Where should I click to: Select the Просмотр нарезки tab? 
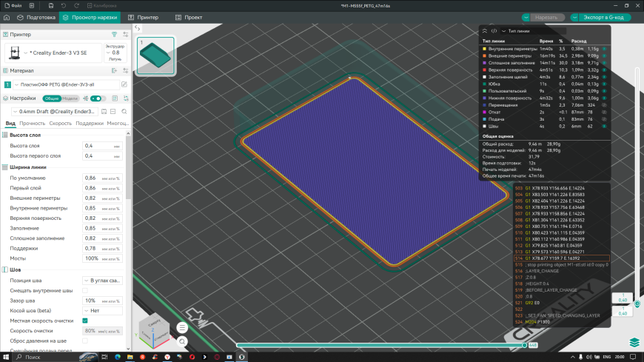(90, 17)
